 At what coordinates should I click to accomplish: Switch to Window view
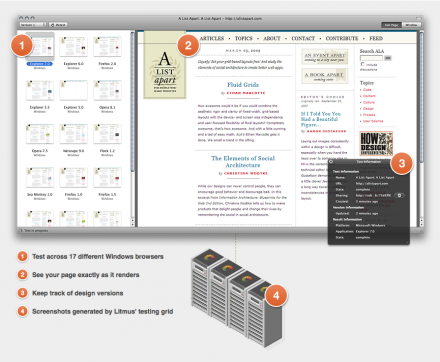(412, 25)
